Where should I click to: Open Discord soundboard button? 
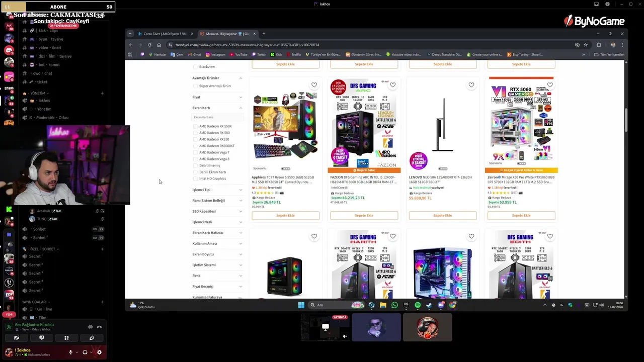[x=92, y=338]
